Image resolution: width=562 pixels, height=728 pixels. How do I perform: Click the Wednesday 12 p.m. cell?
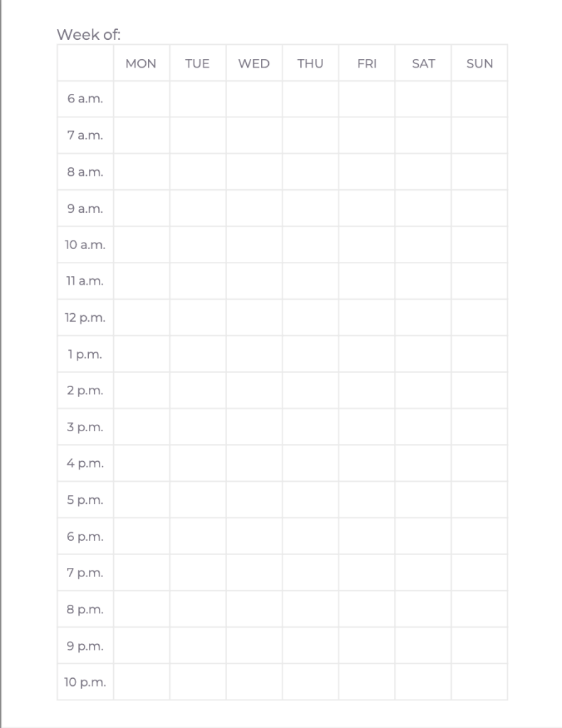point(254,317)
